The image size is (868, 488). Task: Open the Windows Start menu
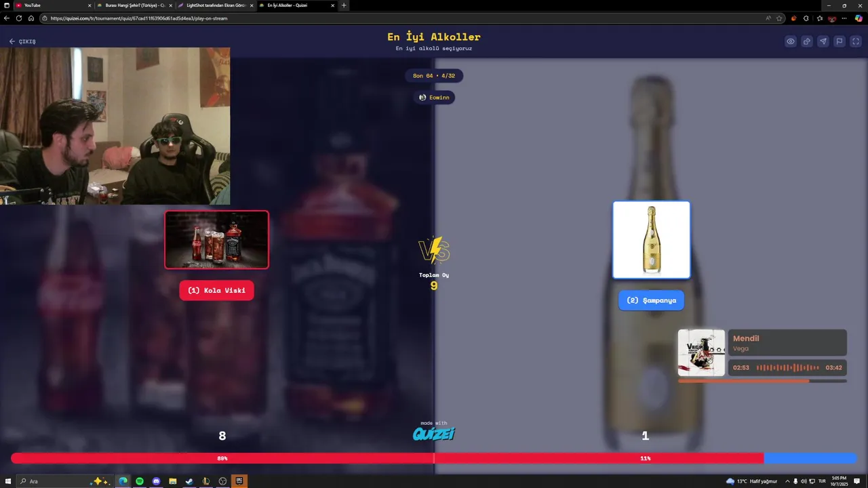[x=8, y=481]
